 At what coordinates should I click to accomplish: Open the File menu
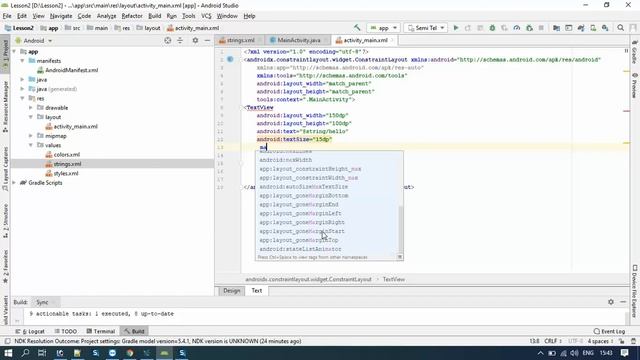click(7, 16)
